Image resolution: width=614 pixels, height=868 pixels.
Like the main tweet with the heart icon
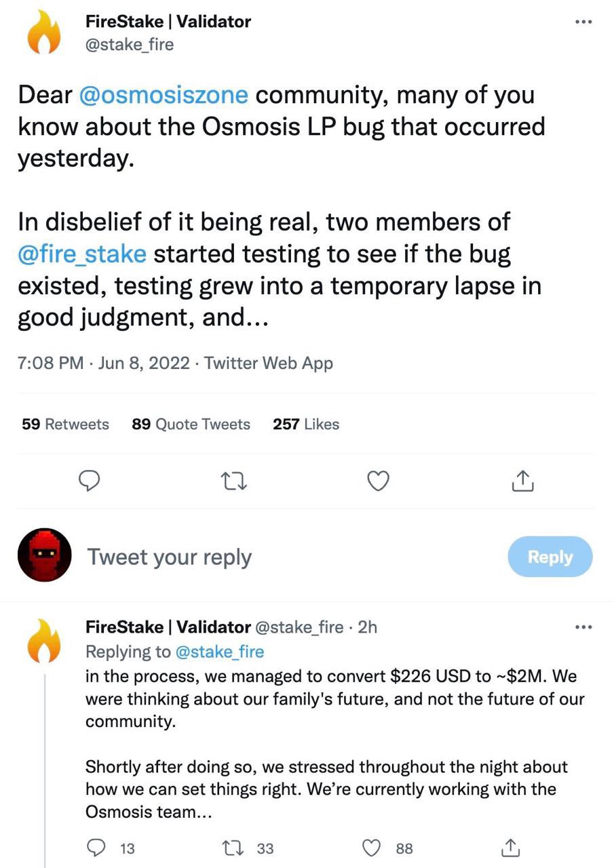pyautogui.click(x=378, y=481)
